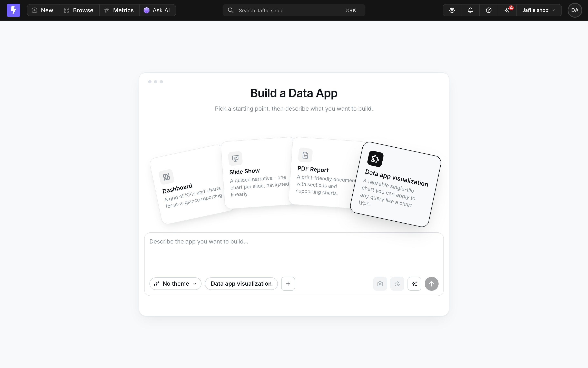The image size is (588, 368).
Task: Click the Search Jaffle shop field
Action: coord(294,10)
